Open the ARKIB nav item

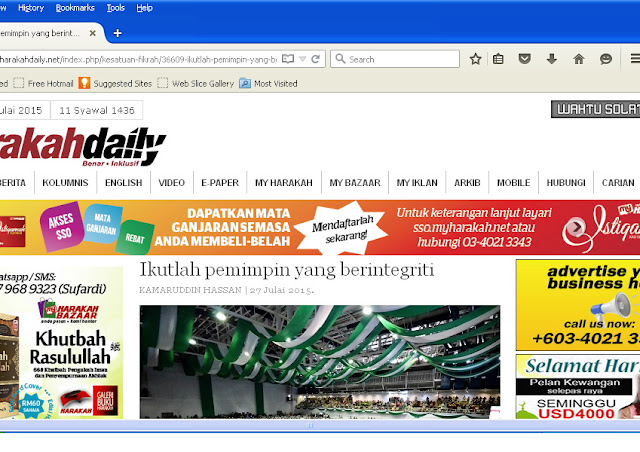click(467, 183)
